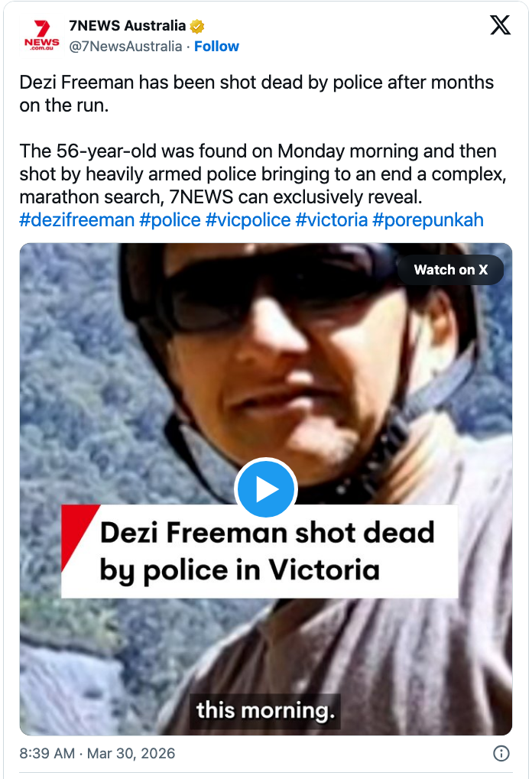Open the #dezifreeman hashtag
The image size is (532, 779).
pyautogui.click(x=76, y=220)
